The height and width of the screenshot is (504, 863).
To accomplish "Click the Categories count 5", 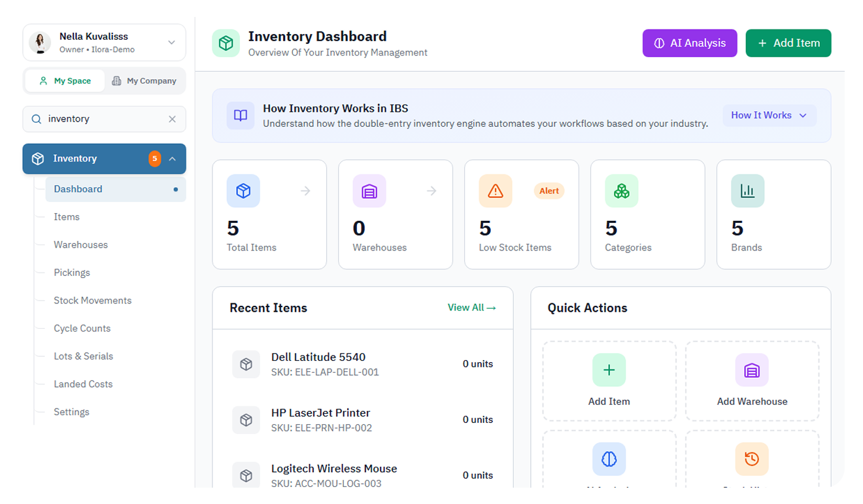I will click(x=611, y=228).
